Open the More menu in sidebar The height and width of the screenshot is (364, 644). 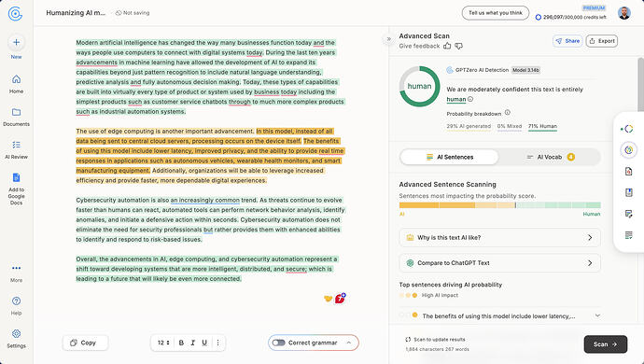16,273
